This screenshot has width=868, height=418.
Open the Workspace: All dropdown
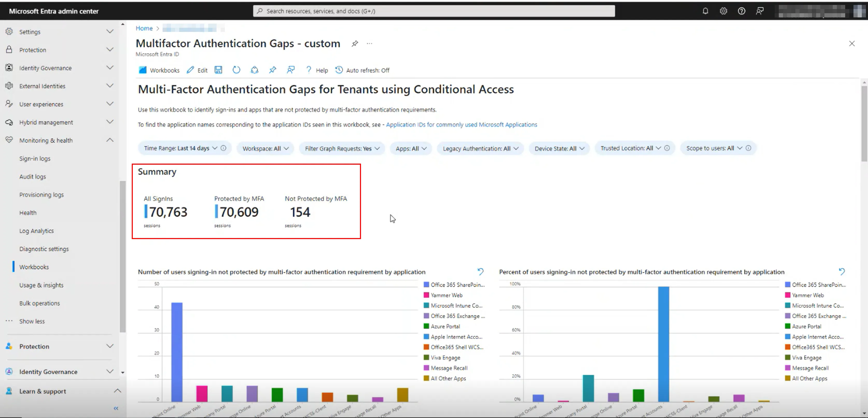[x=266, y=148]
